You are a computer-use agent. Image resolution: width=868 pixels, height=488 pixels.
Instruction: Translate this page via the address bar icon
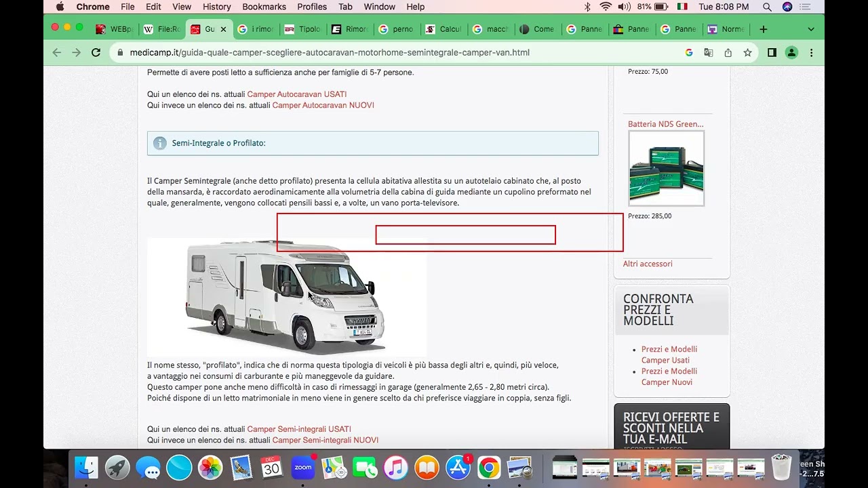click(709, 53)
